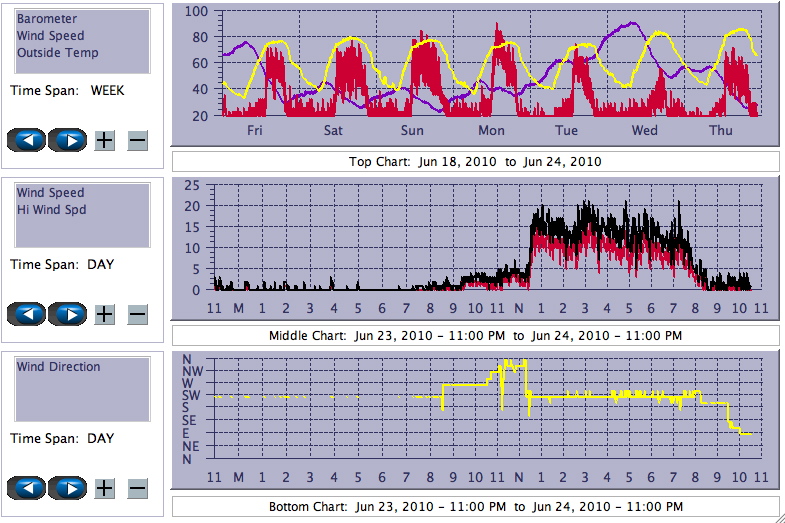
Task: Click the minus button for bottom chart
Action: pyautogui.click(x=138, y=488)
